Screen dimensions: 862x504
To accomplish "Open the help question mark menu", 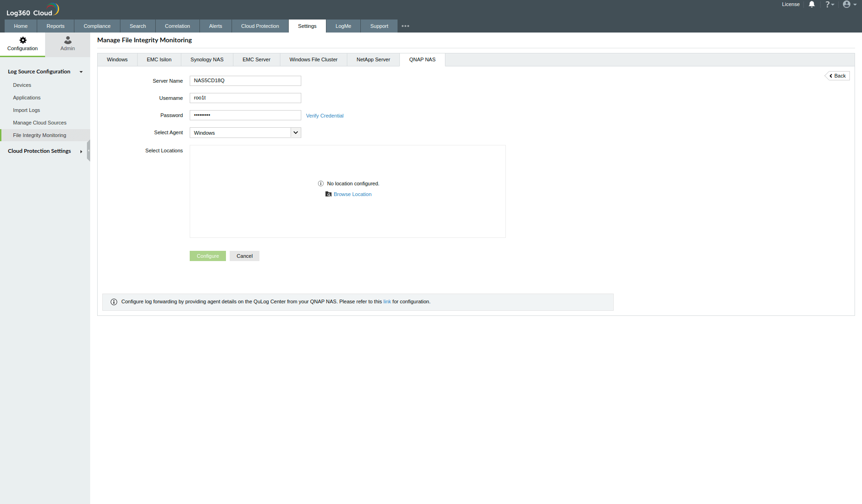I will pyautogui.click(x=829, y=4).
